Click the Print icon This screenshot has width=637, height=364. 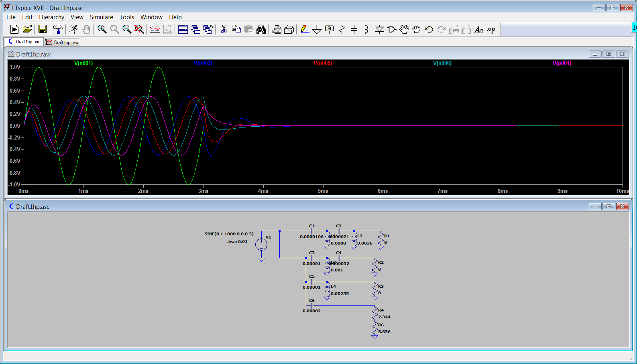[289, 29]
